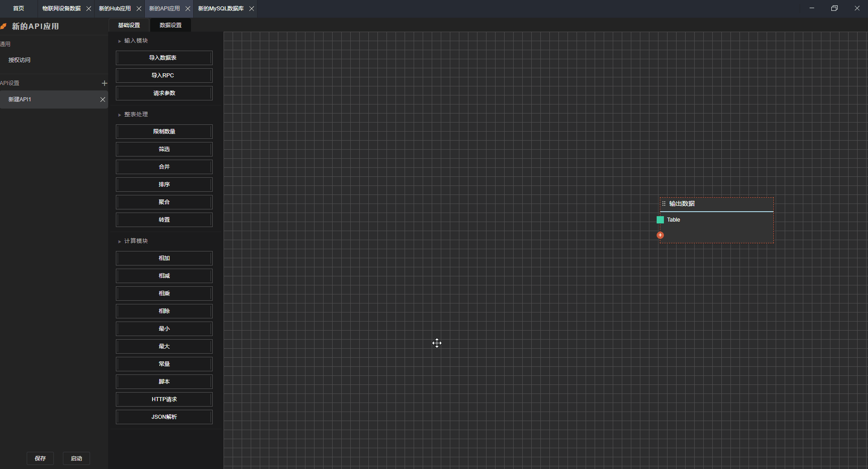
Task: Collapse the 输入模块 section
Action: [x=119, y=41]
